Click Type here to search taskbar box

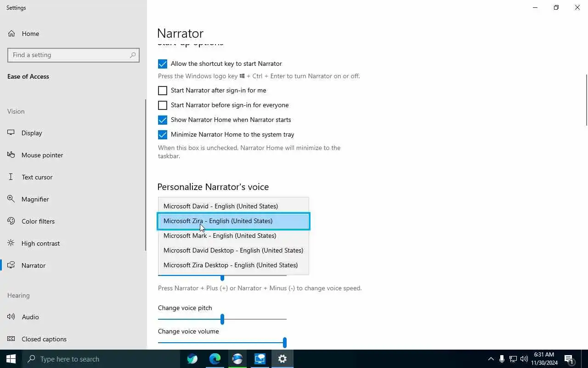(x=101, y=359)
